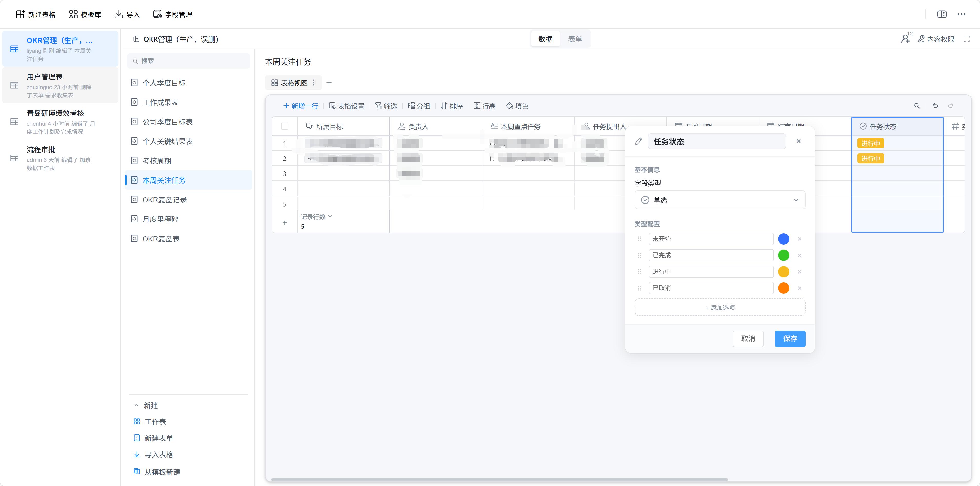Open 个人关键结果表 sheet
Viewport: 980px width, 486px height.
click(x=189, y=141)
